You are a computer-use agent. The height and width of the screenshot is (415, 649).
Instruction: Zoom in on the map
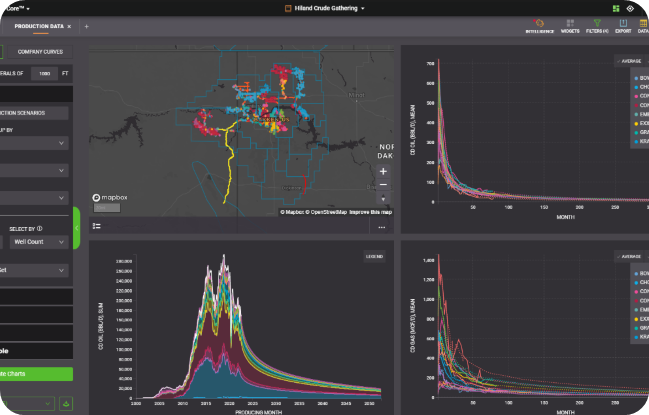(384, 170)
